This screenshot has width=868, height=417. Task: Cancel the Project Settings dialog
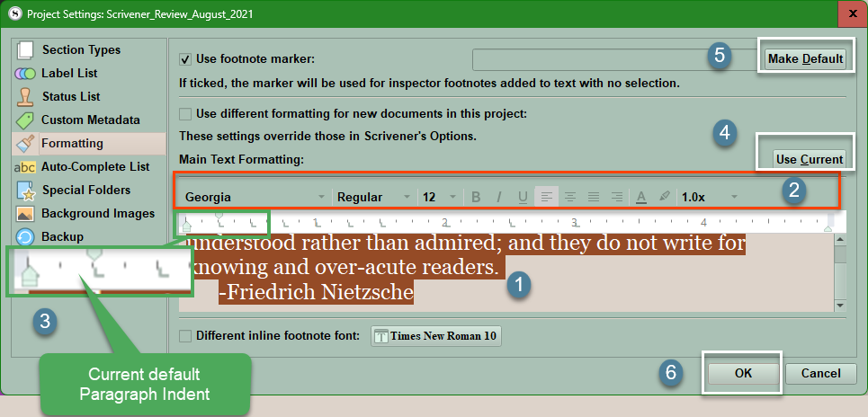[x=820, y=373]
